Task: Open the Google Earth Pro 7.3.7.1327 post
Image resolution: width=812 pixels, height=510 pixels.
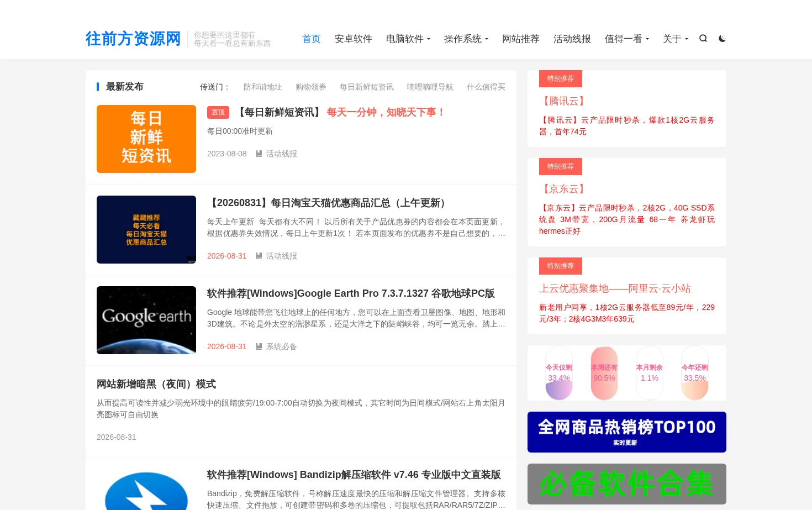Action: (351, 293)
